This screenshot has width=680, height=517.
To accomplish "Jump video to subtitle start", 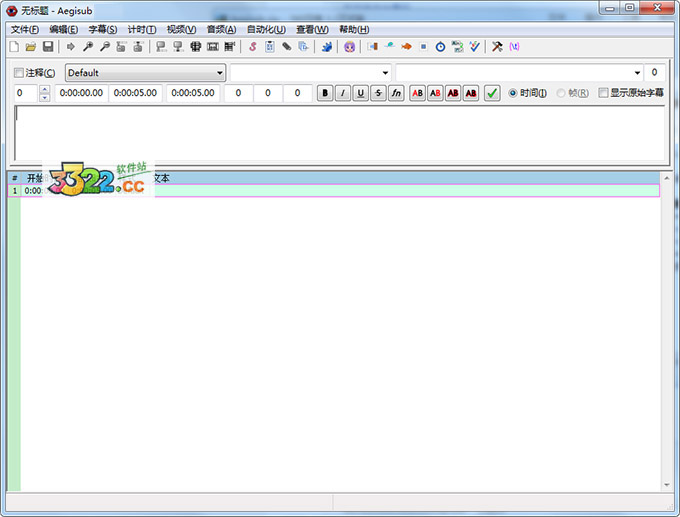I will [121, 46].
